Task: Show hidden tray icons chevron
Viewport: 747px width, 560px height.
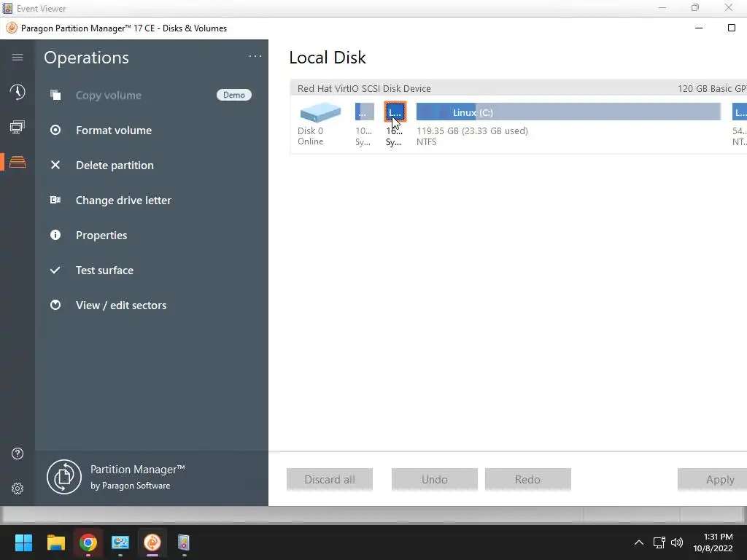Action: coord(639,542)
